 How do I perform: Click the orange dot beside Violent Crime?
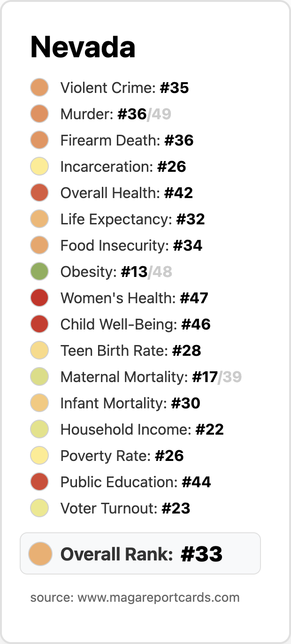[39, 88]
